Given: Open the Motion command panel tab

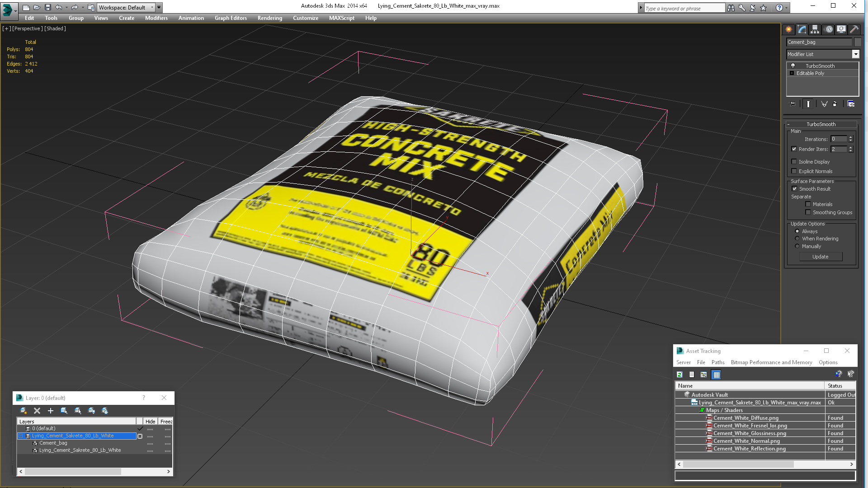Looking at the screenshot, I should [829, 29].
